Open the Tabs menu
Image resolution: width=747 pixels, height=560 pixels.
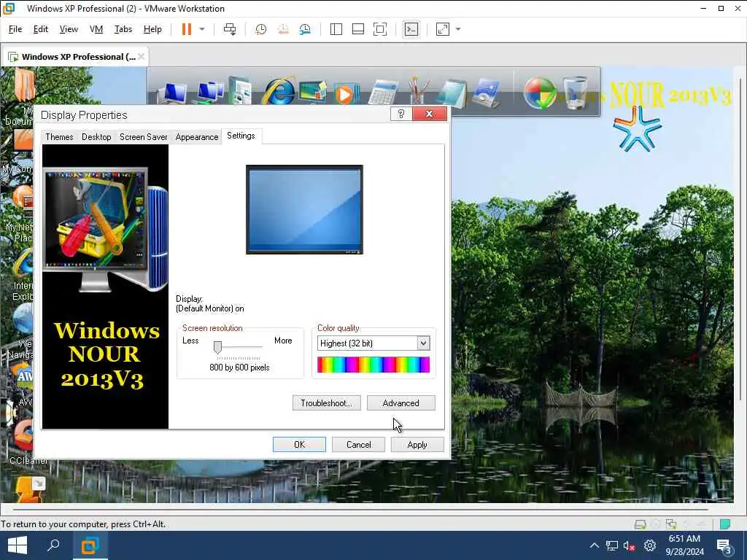click(x=123, y=29)
